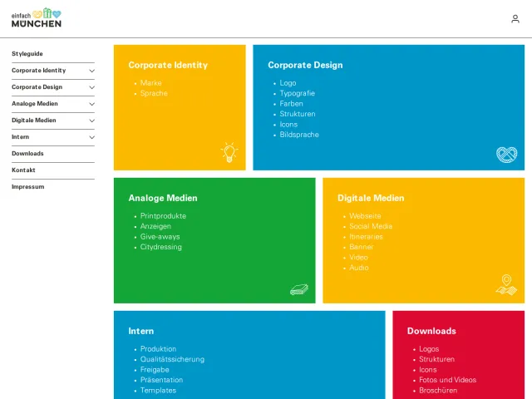Go to Icons under Corporate Design
The image size is (532, 399).
click(288, 124)
